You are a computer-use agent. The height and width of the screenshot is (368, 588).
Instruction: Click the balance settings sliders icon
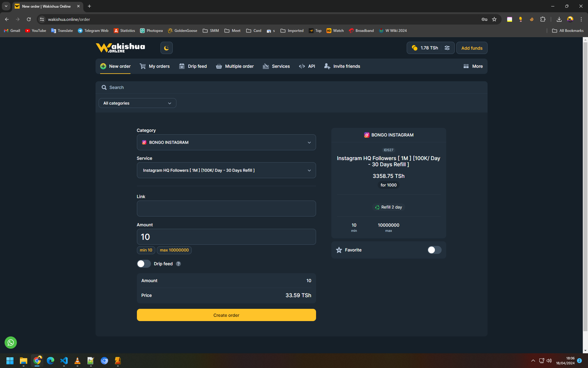pyautogui.click(x=447, y=48)
